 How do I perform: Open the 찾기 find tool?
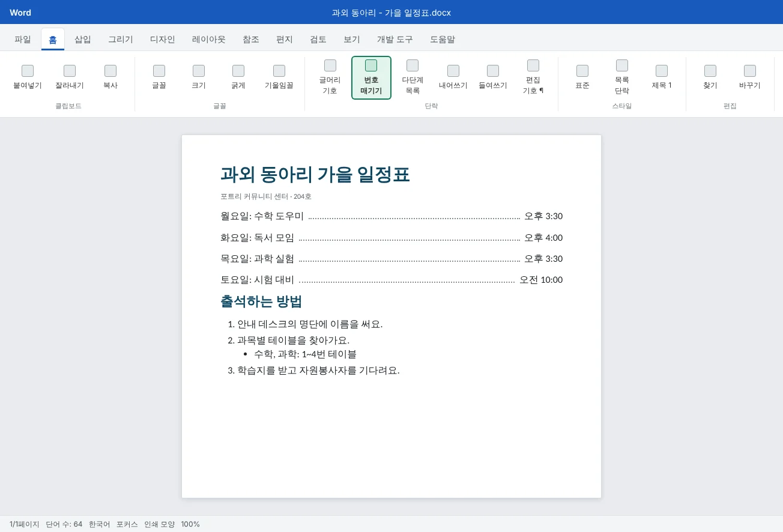click(710, 77)
